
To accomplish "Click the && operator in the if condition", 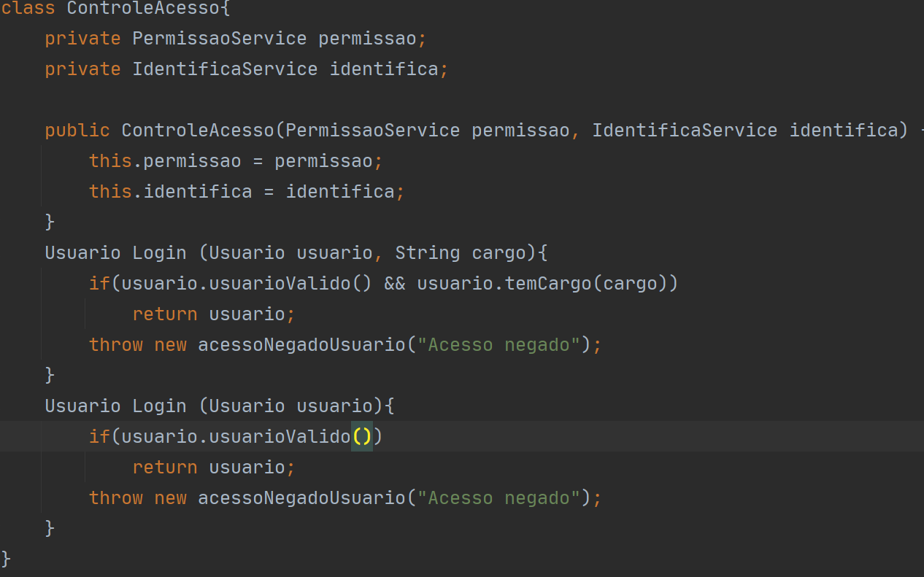I will point(394,284).
